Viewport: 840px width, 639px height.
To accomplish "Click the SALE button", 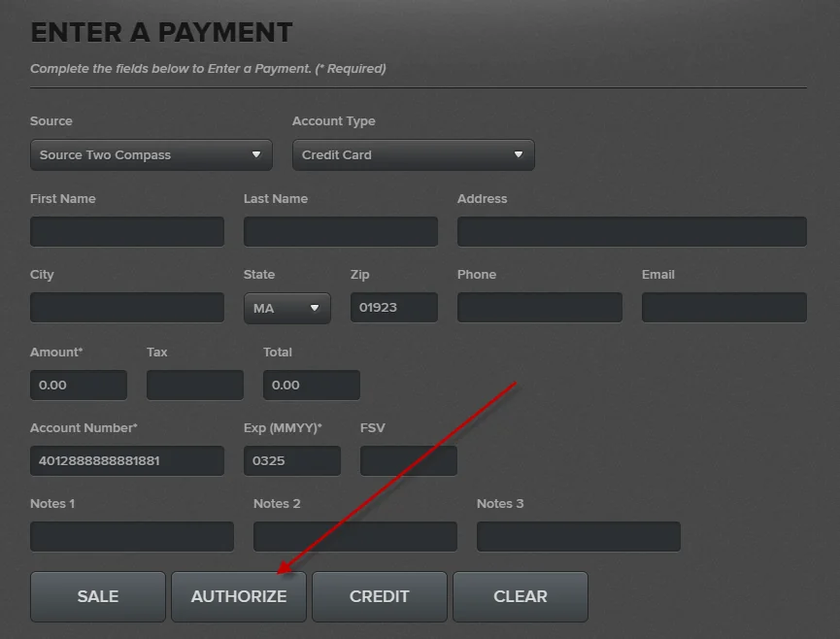I will 98,596.
